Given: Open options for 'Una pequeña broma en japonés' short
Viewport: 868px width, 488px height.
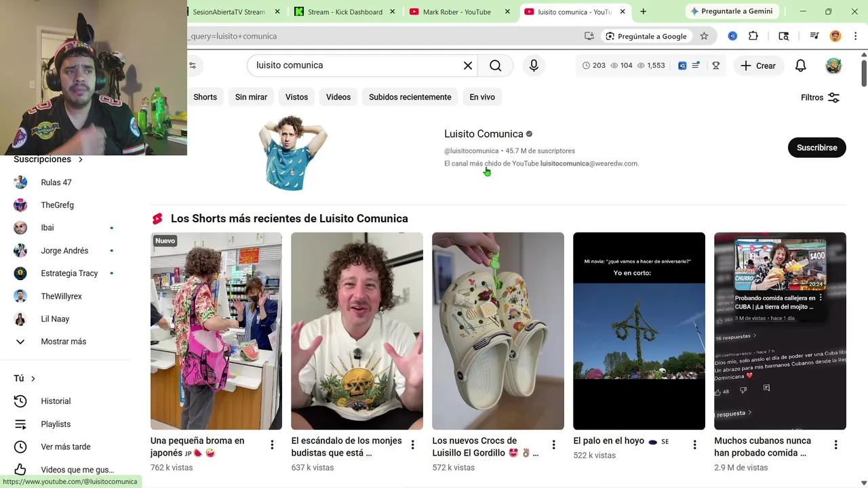Looking at the screenshot, I should pos(272,445).
